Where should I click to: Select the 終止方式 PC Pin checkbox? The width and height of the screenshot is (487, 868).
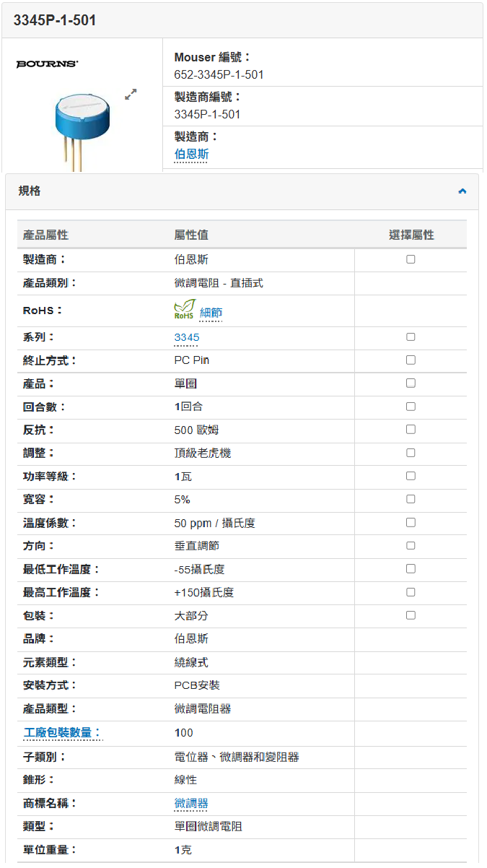click(x=411, y=360)
